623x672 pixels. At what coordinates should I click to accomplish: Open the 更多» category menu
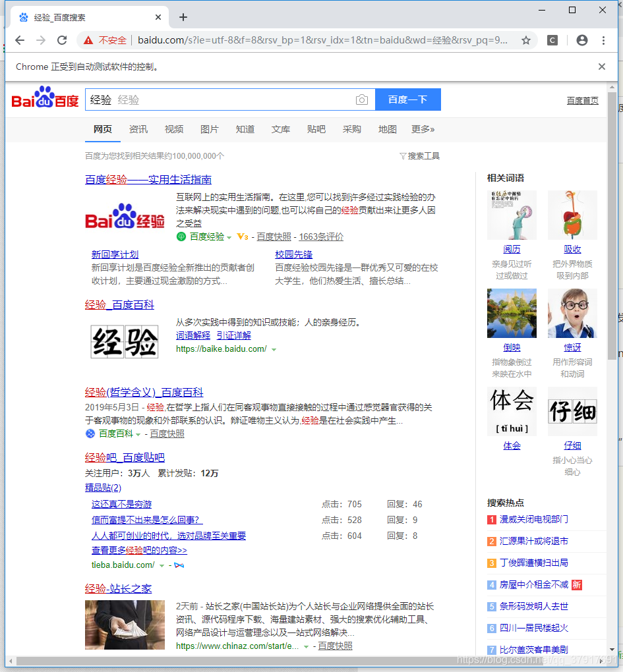(x=423, y=129)
